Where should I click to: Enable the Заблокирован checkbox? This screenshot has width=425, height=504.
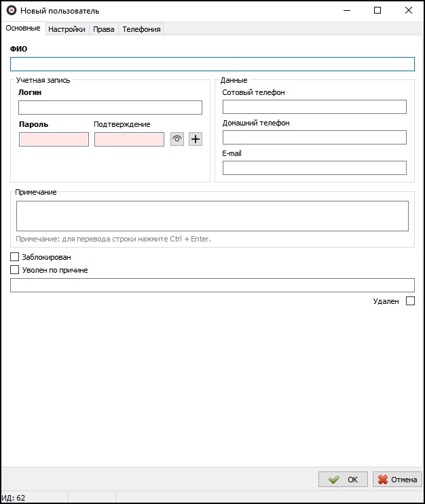[15, 257]
